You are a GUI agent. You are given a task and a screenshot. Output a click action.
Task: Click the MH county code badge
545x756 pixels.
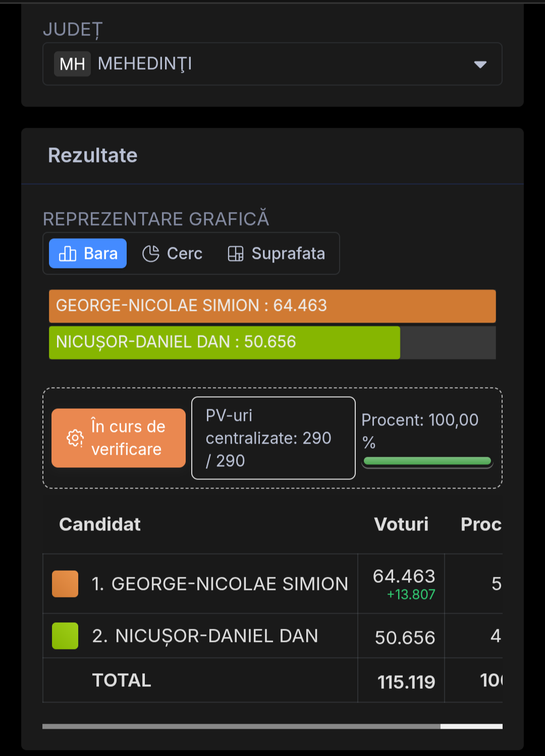tap(72, 64)
